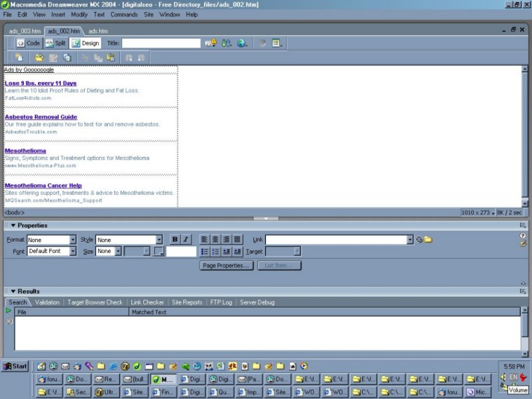Open View Options toolbar icon
This screenshot has width=532, height=399.
(x=277, y=43)
